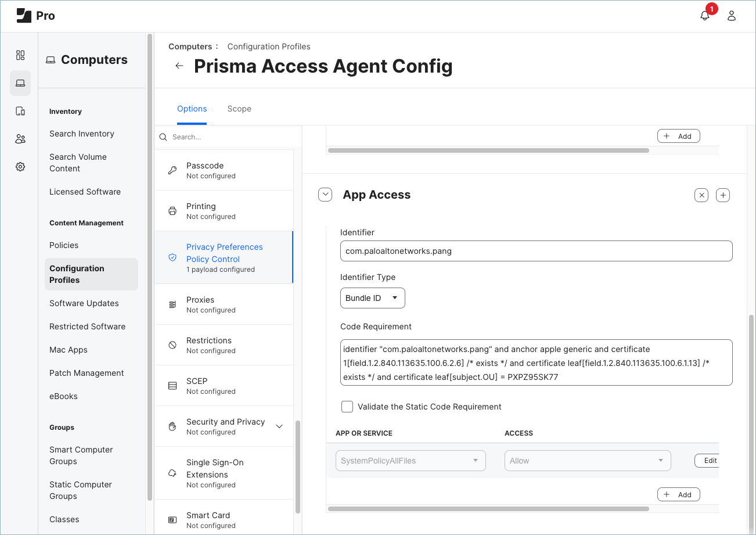Check Validate the Static Code Requirement

(347, 407)
